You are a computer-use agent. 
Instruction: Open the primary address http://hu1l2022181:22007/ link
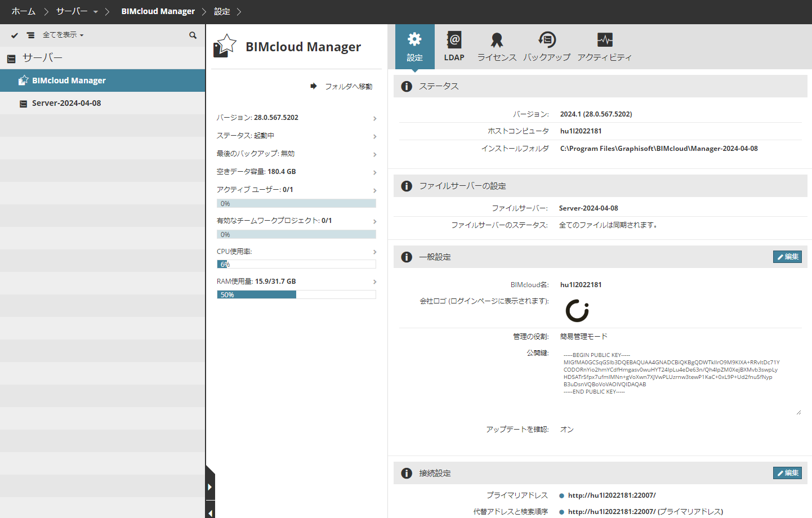click(x=612, y=495)
